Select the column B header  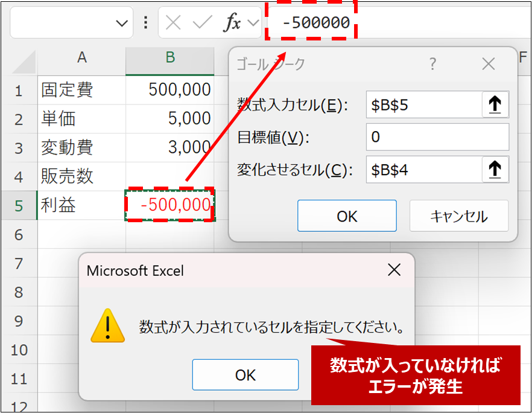click(x=170, y=58)
